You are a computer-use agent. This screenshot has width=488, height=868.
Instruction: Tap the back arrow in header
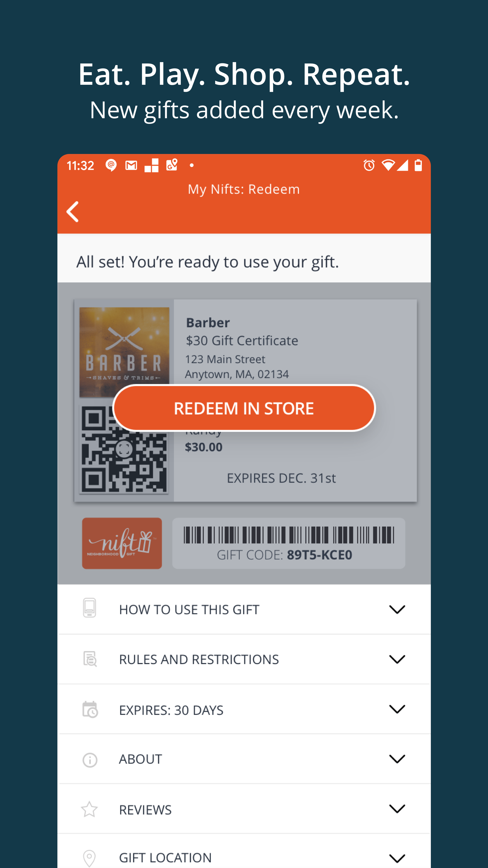pos(72,212)
